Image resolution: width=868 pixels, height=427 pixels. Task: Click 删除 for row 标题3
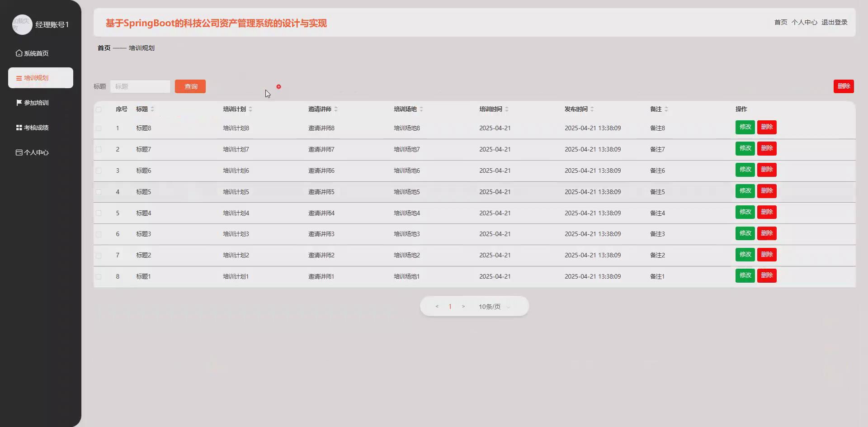767,233
